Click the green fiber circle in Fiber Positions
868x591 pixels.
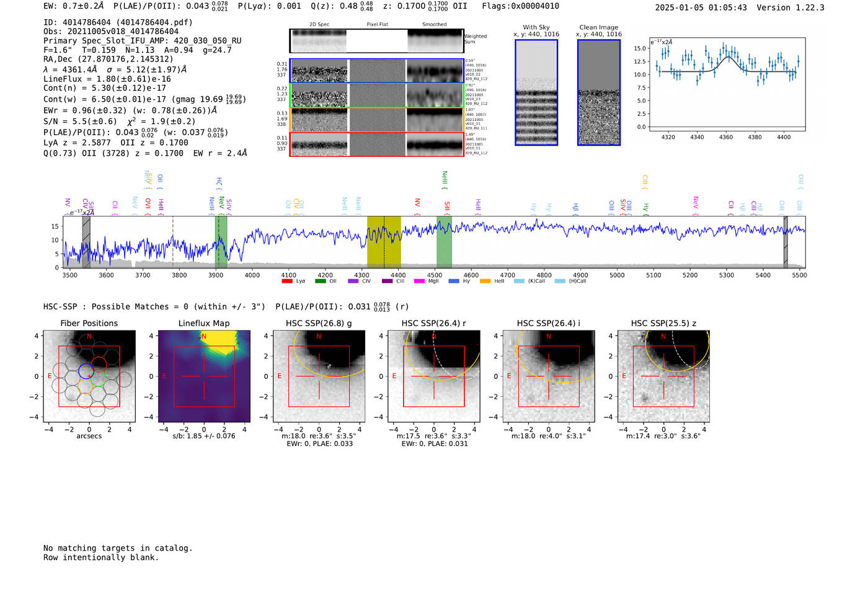99,379
